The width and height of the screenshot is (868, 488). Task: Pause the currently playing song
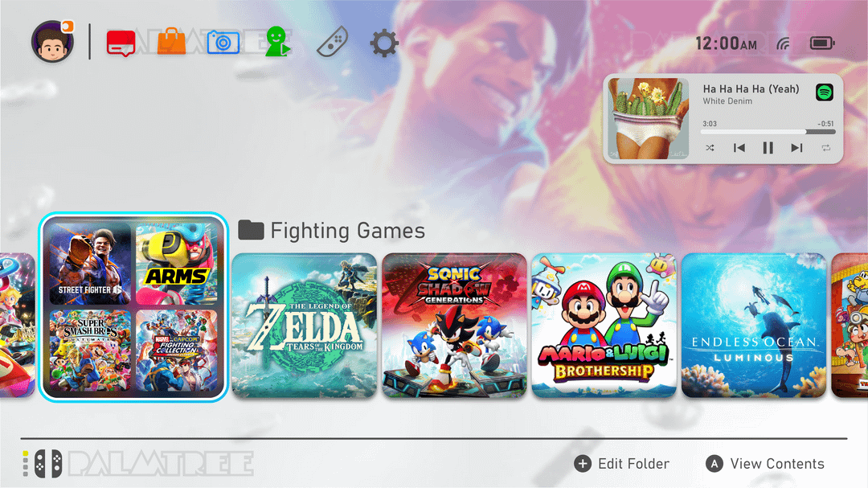[768, 148]
